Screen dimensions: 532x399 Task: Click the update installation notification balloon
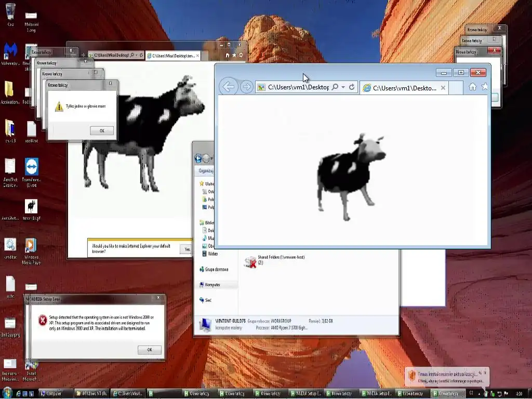pyautogui.click(x=447, y=377)
